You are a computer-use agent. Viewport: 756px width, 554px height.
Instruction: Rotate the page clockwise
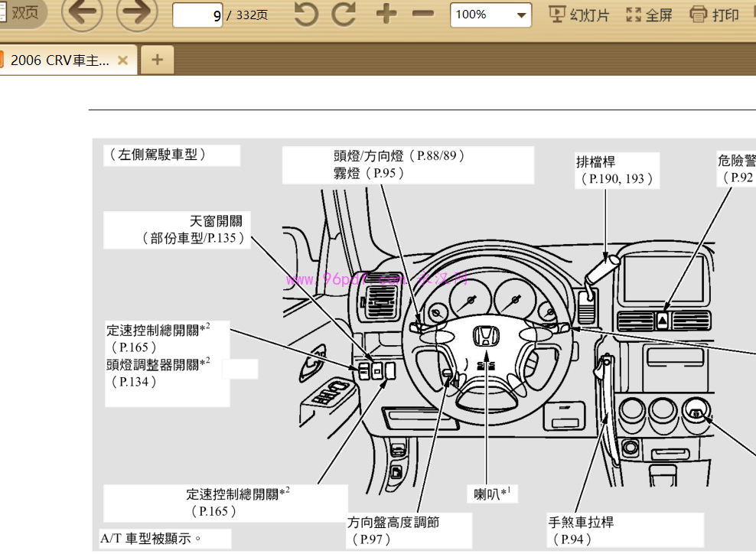click(x=344, y=14)
